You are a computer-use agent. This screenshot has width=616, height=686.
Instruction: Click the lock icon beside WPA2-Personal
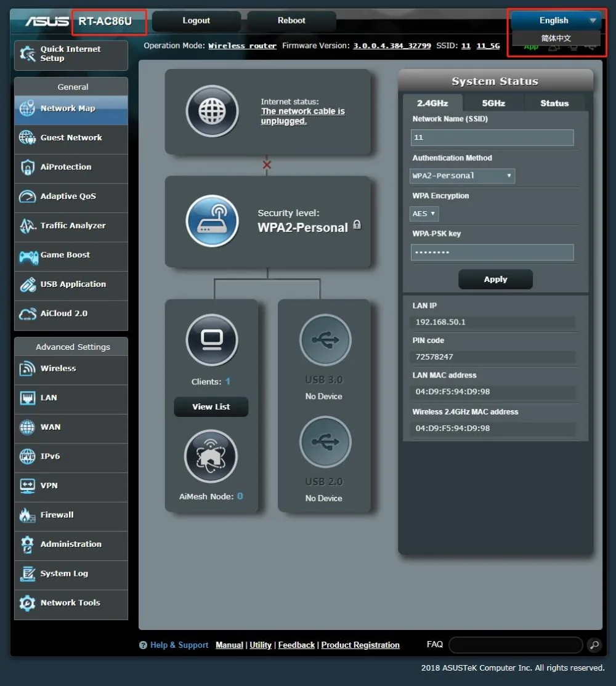(357, 225)
